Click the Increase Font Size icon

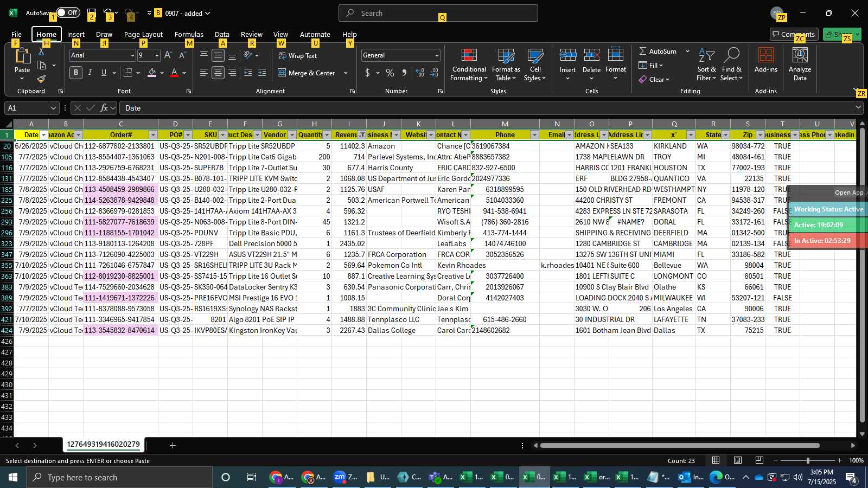[x=168, y=55]
